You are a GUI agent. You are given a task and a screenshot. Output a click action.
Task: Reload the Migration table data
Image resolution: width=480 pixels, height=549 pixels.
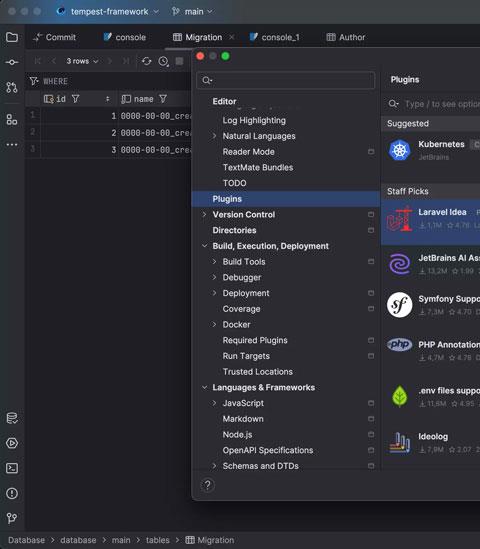click(147, 61)
